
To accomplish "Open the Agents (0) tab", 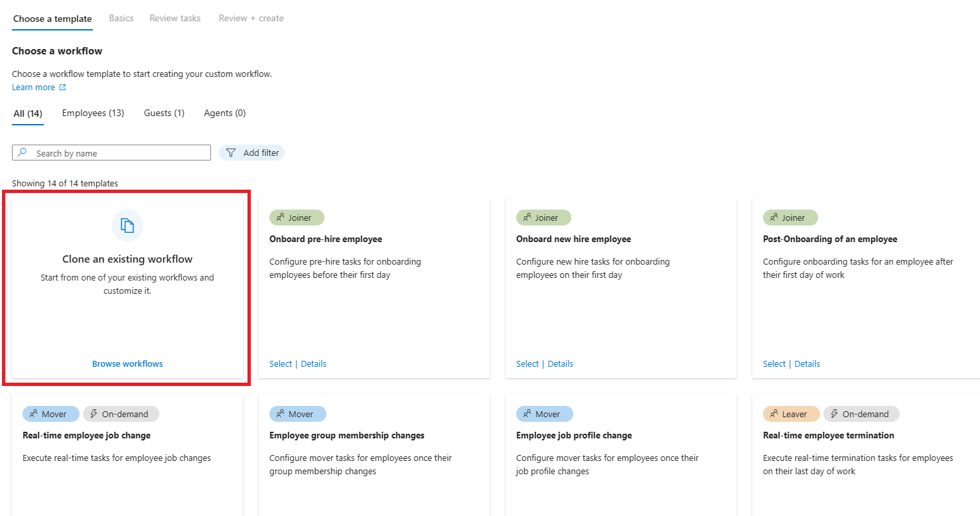I will click(225, 113).
